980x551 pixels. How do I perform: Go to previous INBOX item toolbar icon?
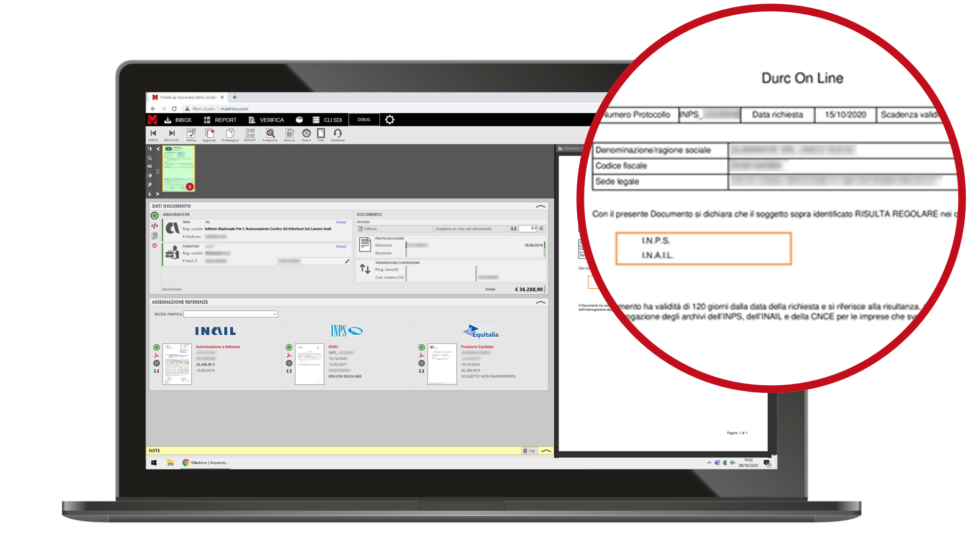tap(153, 135)
